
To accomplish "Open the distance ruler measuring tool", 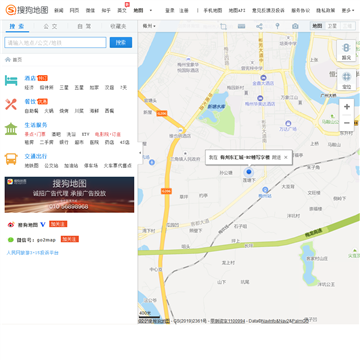I will coord(242,26).
